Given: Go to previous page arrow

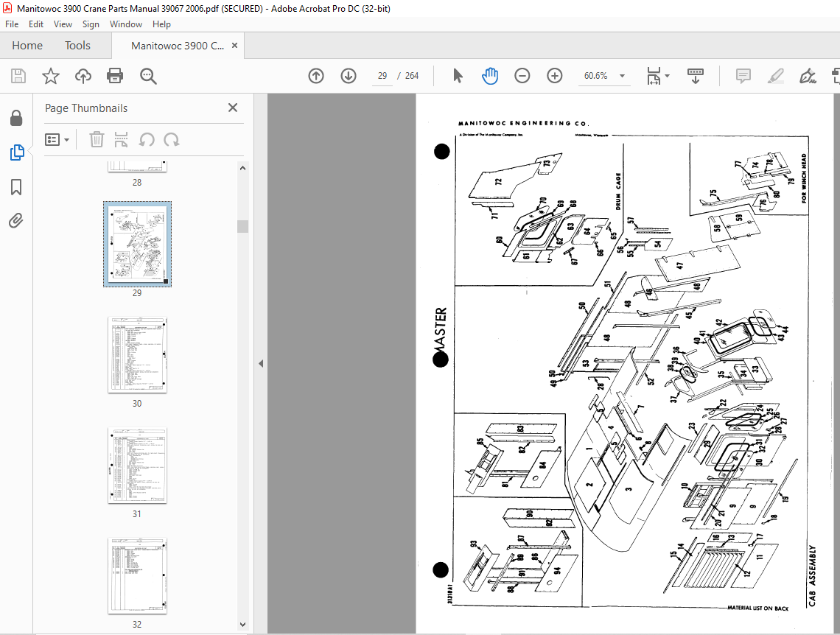Looking at the screenshot, I should pyautogui.click(x=316, y=76).
